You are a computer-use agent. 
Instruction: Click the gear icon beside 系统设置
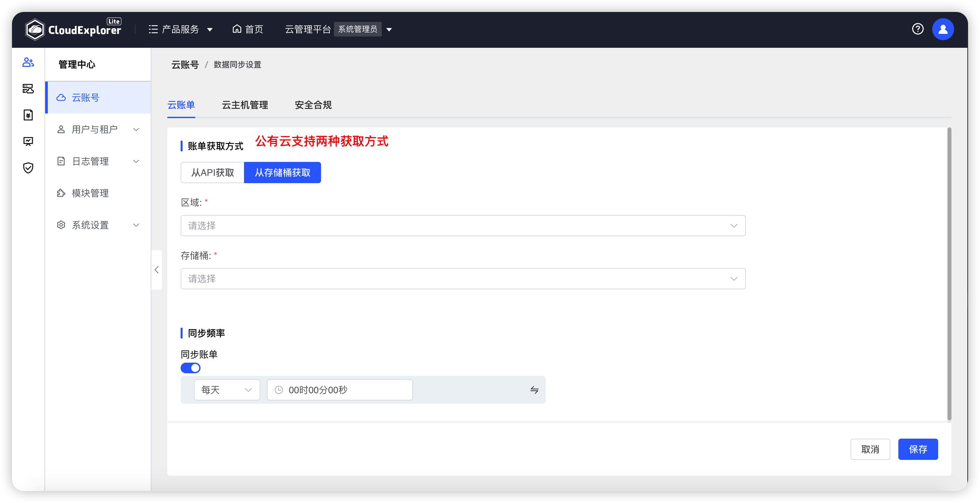[61, 225]
